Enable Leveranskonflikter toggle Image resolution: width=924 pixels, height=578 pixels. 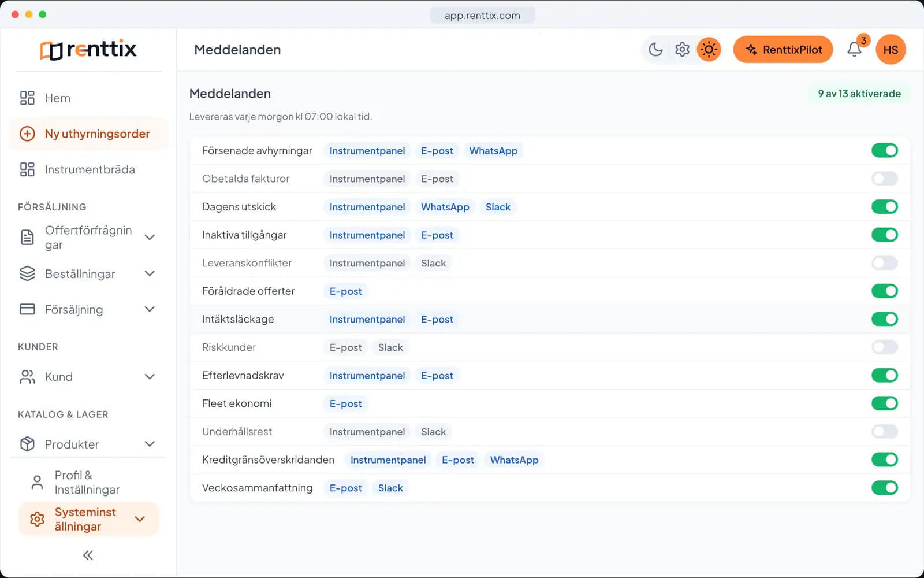(885, 263)
